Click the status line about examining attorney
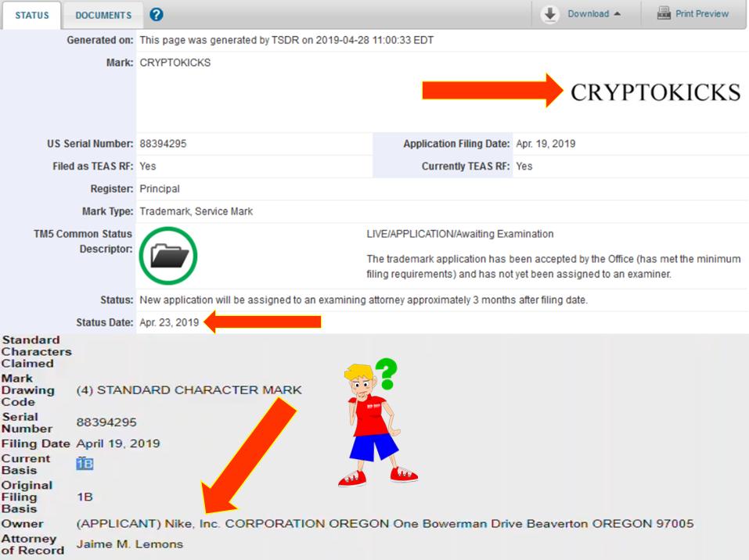Image resolution: width=749 pixels, height=560 pixels. [x=363, y=300]
